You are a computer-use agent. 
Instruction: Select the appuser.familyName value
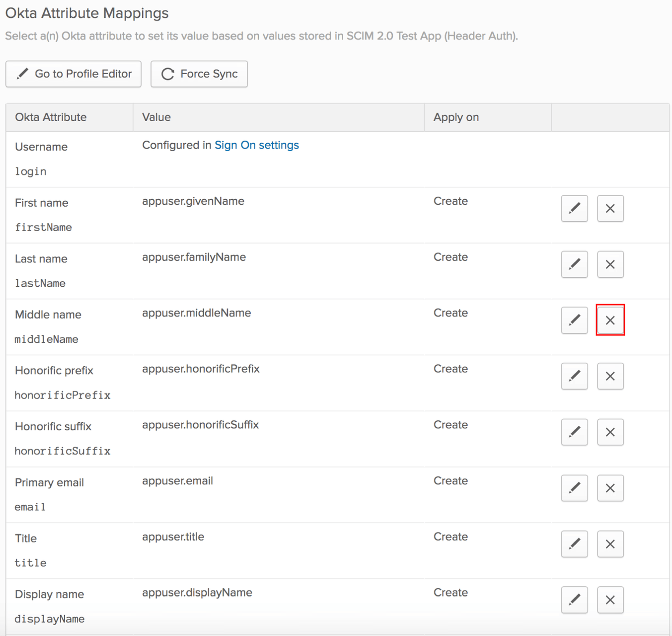[x=194, y=257]
